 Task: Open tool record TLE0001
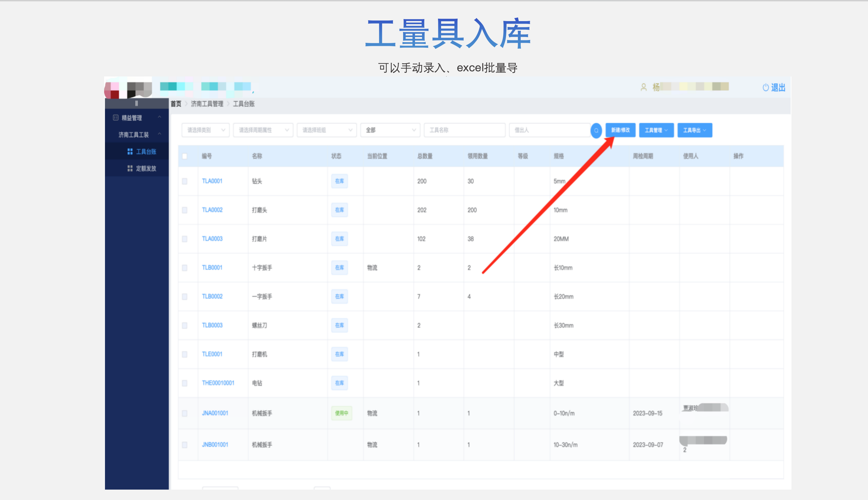[212, 354]
